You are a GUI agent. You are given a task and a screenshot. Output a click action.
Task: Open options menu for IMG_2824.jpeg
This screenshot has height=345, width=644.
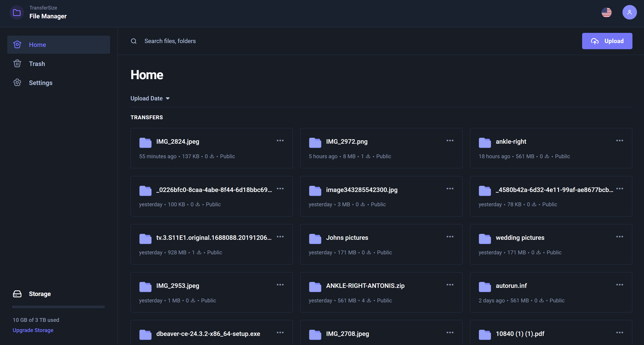(280, 141)
